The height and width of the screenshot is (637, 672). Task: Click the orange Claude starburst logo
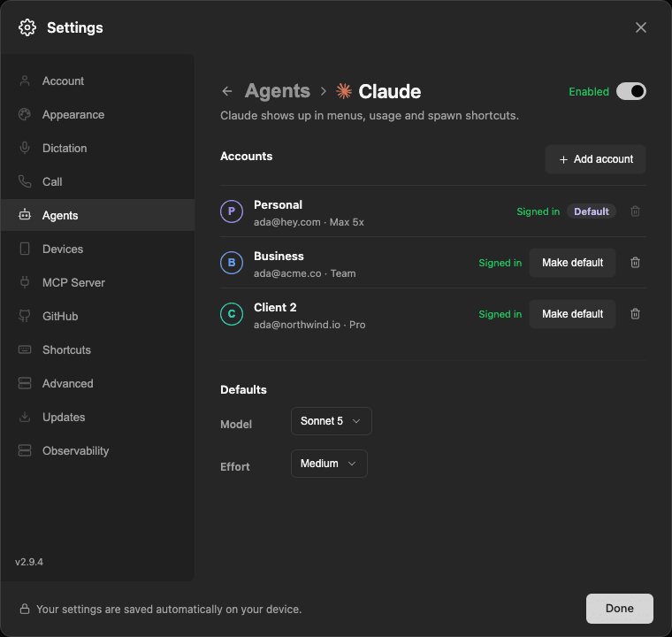[x=344, y=91]
